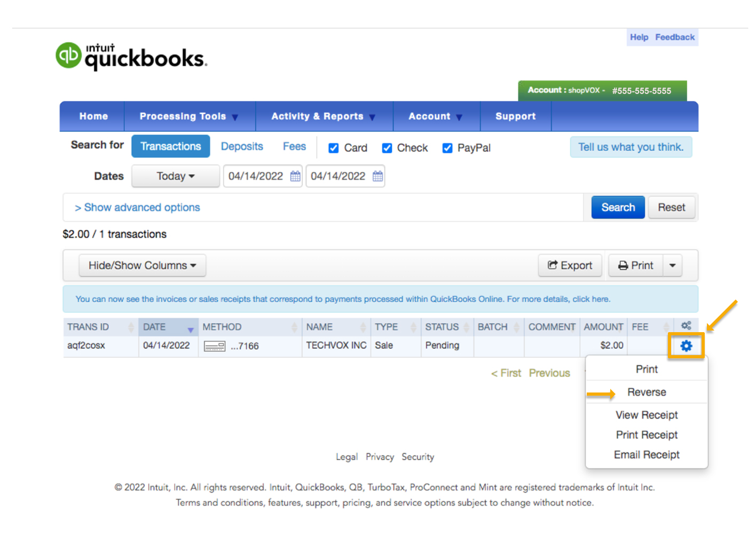756x534 pixels.
Task: Open the Help link
Action: (x=639, y=37)
